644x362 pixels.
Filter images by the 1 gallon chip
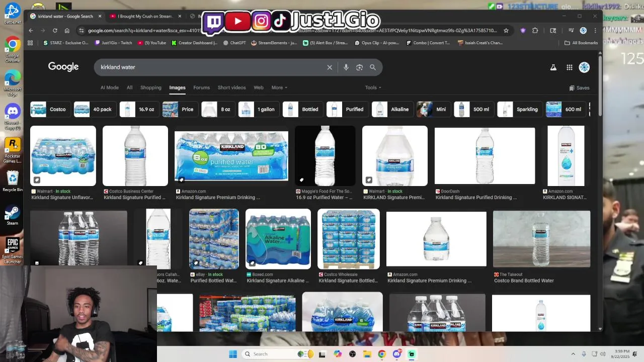(258, 109)
